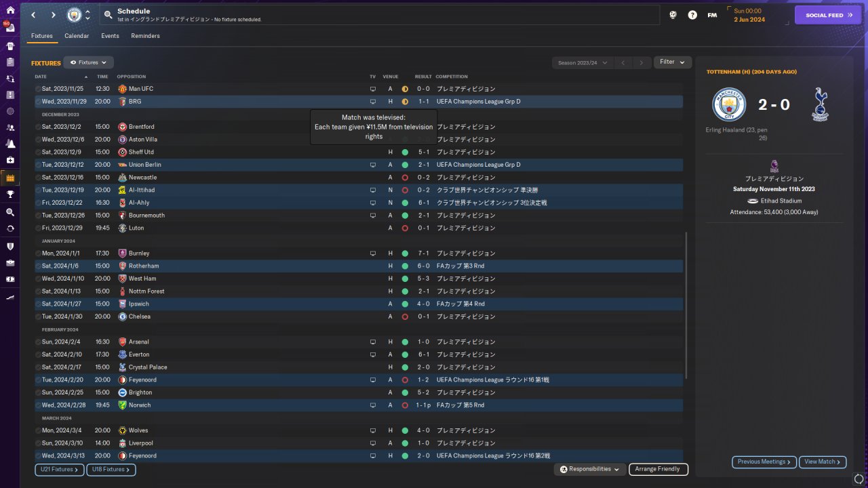Sort fixtures by the Date column header
Image resolution: width=868 pixels, height=488 pixels.
coord(41,77)
